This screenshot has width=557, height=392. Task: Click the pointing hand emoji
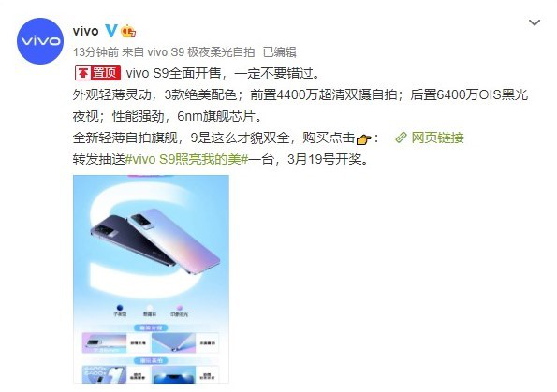pos(363,138)
